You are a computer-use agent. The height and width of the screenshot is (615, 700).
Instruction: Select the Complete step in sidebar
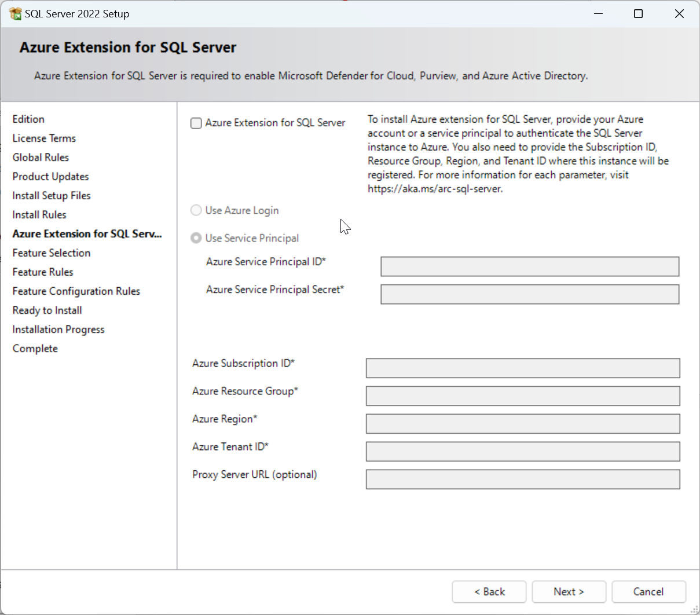pyautogui.click(x=35, y=348)
